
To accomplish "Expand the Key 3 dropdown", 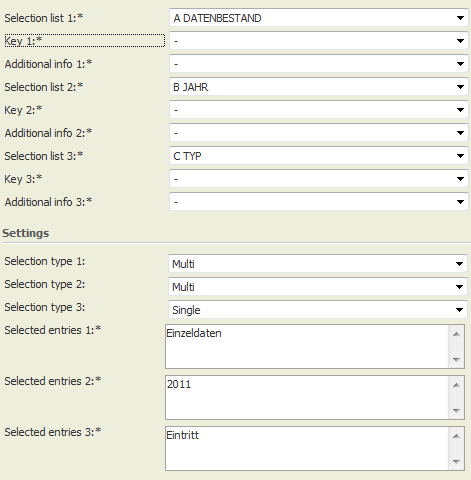I will [318, 179].
